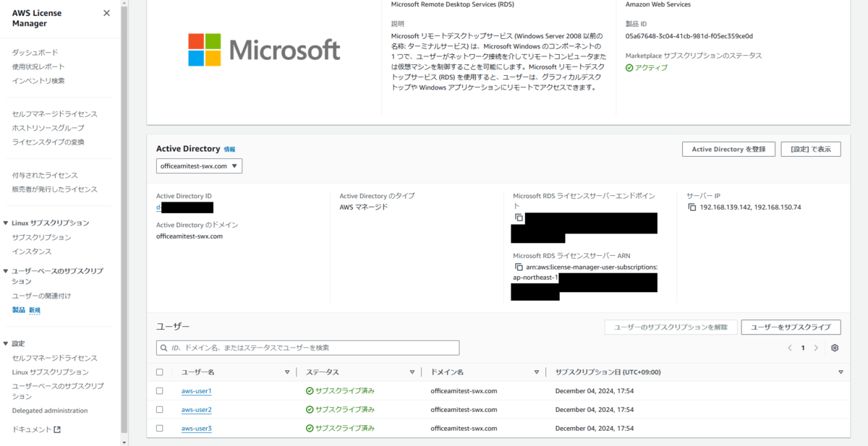Click the AWS マネージド directory type value
868x446 pixels.
(x=364, y=207)
